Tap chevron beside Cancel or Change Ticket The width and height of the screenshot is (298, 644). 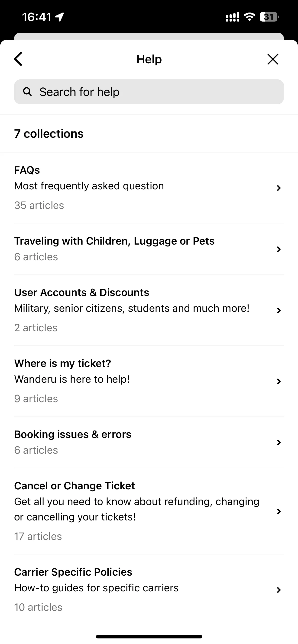tap(279, 511)
